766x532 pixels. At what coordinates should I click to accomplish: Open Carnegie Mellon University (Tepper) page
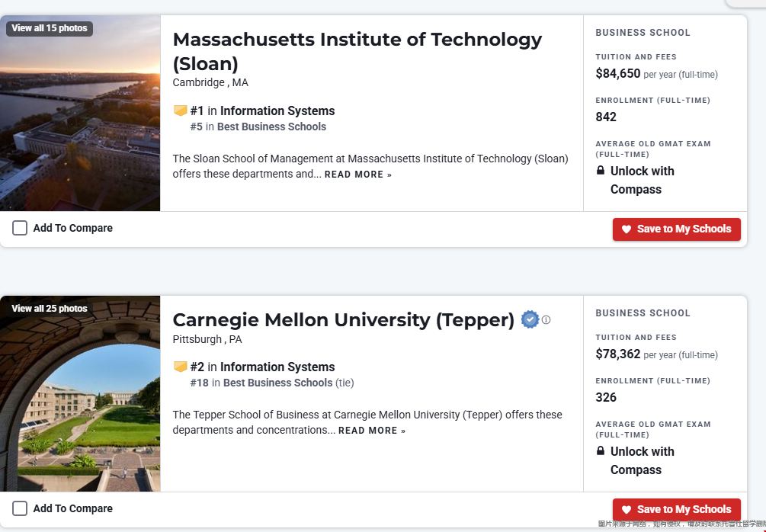click(x=343, y=319)
